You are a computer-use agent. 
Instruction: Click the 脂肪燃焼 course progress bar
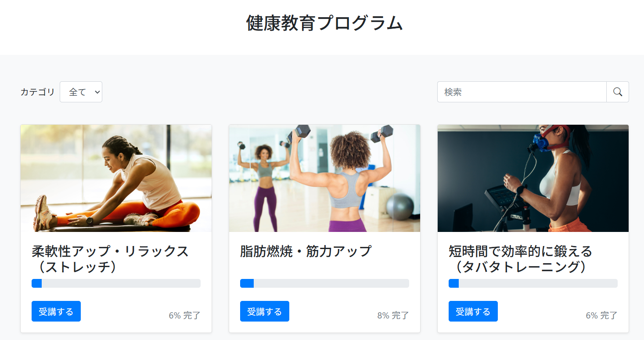coord(324,283)
